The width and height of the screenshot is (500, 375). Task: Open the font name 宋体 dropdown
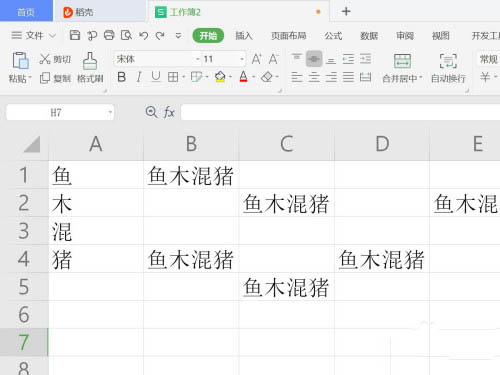197,59
